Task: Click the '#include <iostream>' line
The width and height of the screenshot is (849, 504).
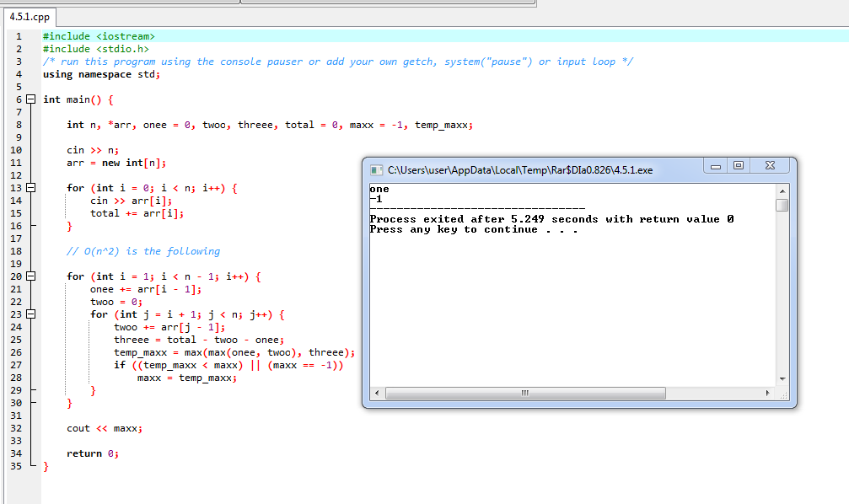Action: click(x=99, y=36)
